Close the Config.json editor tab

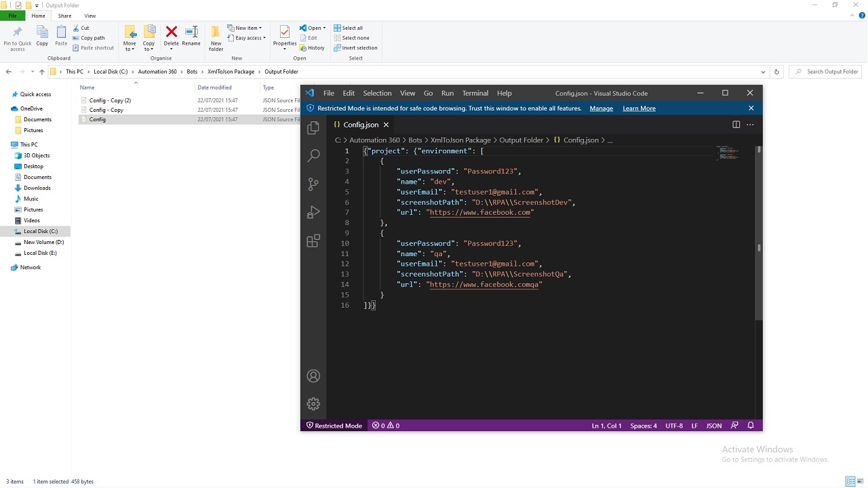(x=386, y=125)
